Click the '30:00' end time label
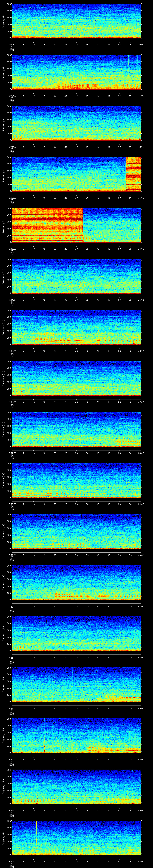Screen dimensions: 153x868 (x=141, y=44)
